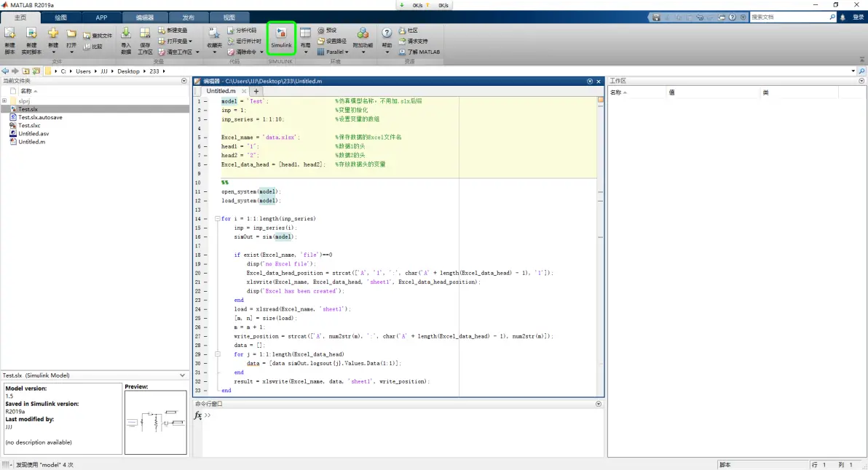Screen dimensions: 868x470
Task: Click the 新建脚本 (New Script) icon
Action: point(10,41)
